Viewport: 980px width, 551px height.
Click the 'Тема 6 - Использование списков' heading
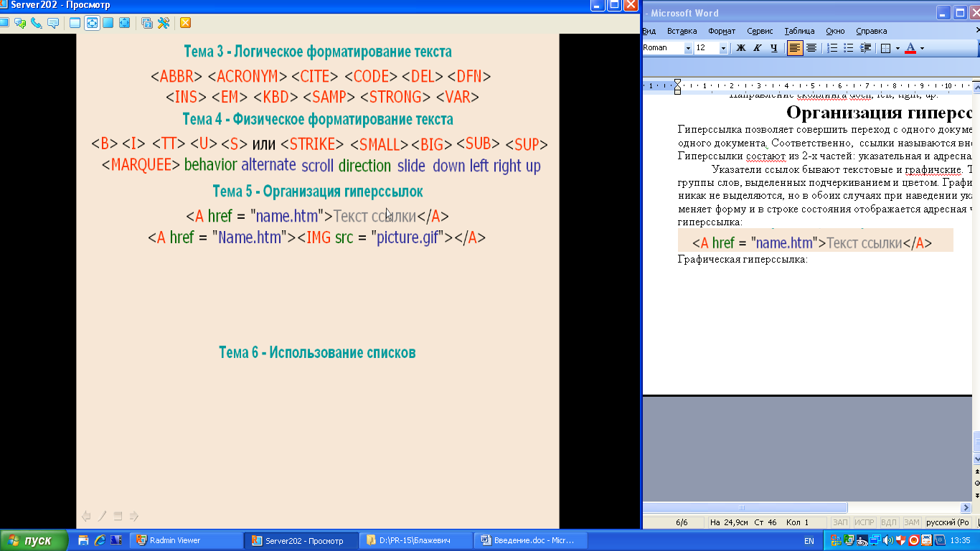coord(317,352)
